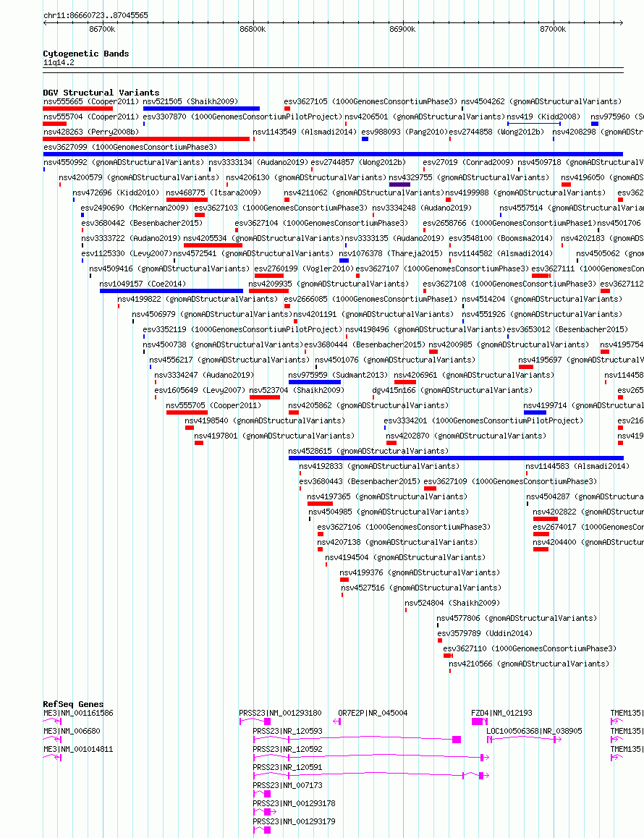This screenshot has width=644, height=838.
Task: Click the DGV Structural Variants track title
Action: pos(101,93)
